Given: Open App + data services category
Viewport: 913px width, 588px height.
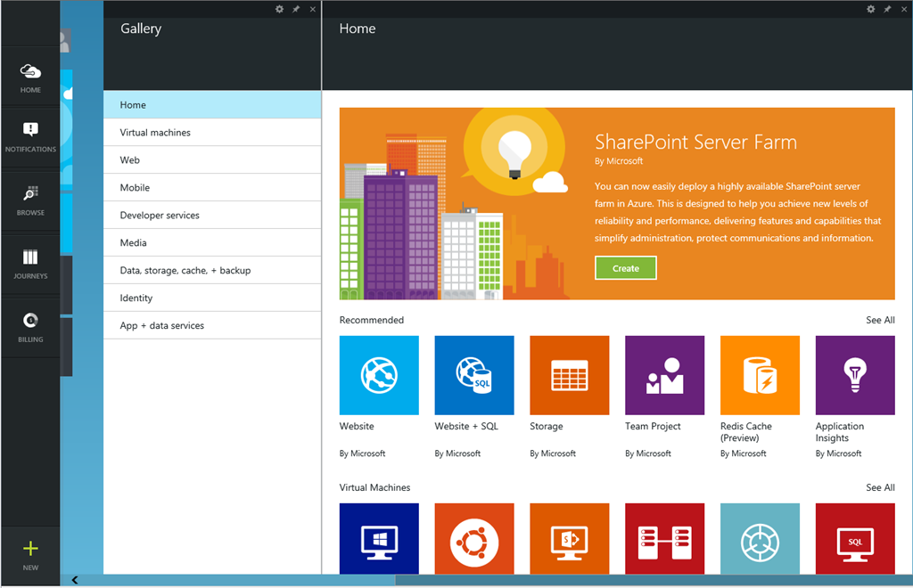Looking at the screenshot, I should point(212,325).
